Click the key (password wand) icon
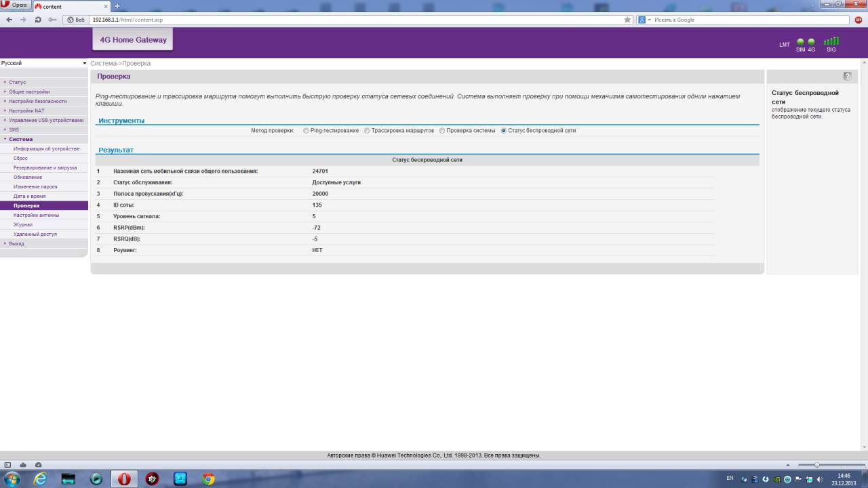868x488 pixels. coord(52,20)
